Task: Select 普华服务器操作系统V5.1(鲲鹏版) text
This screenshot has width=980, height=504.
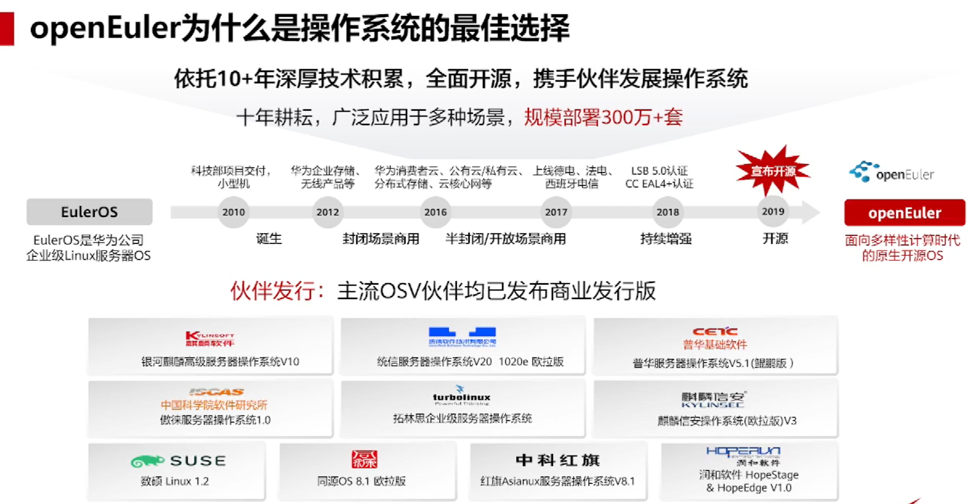Action: point(713,363)
